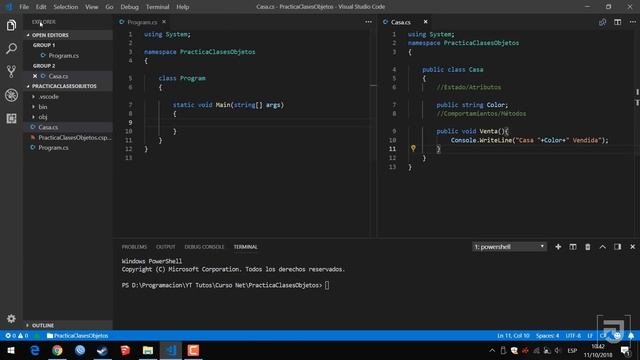Change indentation via Spaces: 4 status item
The width and height of the screenshot is (640, 360).
point(547,336)
